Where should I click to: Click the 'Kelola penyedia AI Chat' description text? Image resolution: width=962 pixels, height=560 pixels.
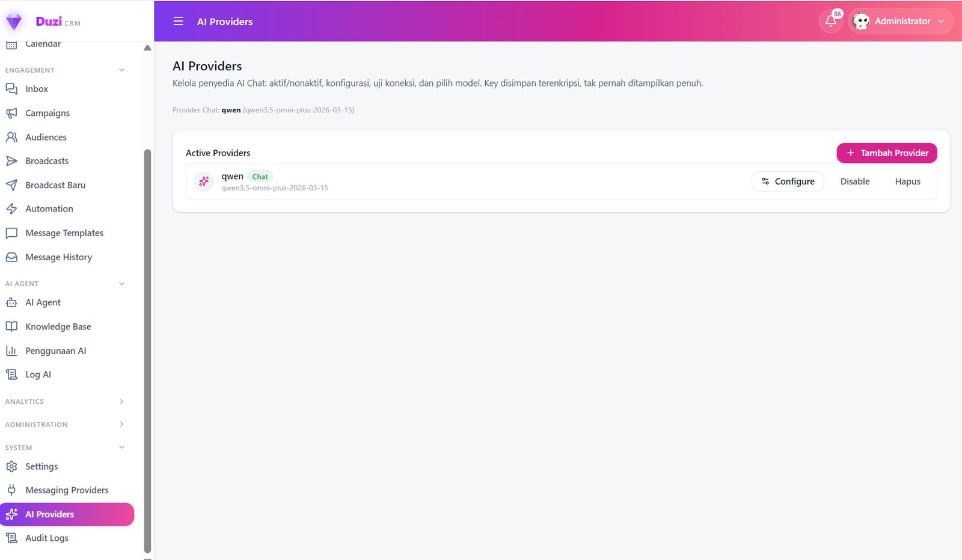(x=438, y=83)
